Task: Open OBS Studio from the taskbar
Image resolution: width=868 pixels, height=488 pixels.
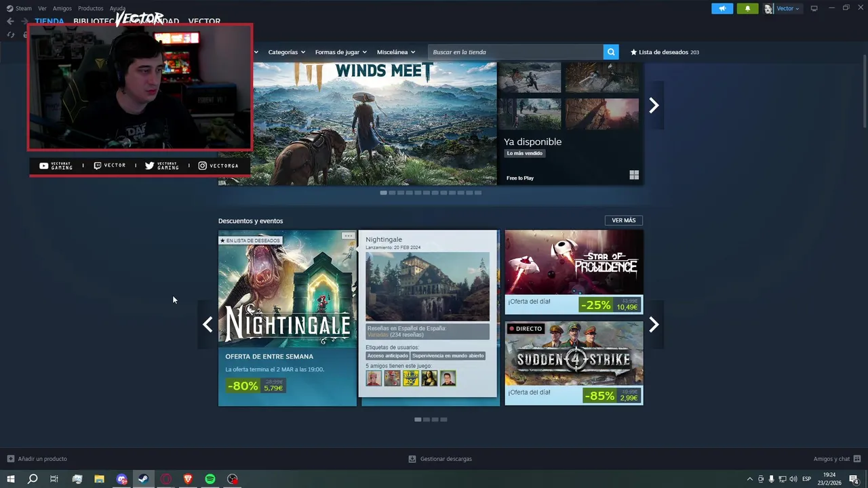Action: coord(233,479)
